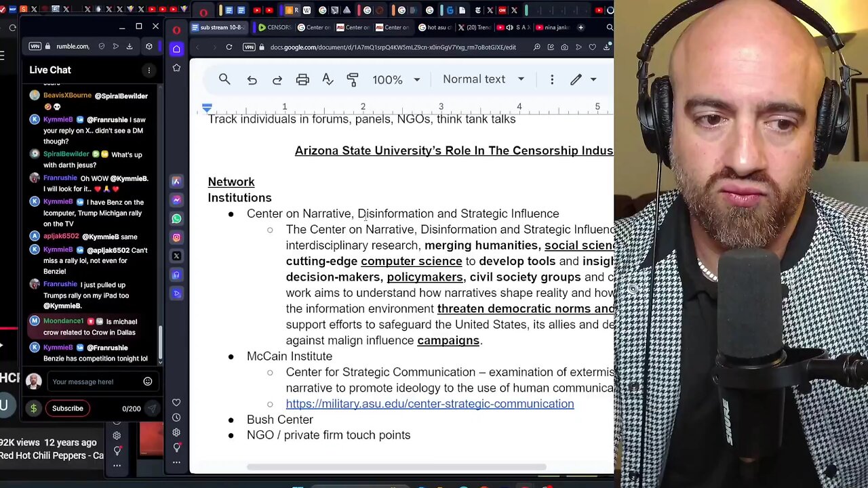Open Live Chat three-dot options menu
Image resolution: width=868 pixels, height=488 pixels.
point(149,70)
